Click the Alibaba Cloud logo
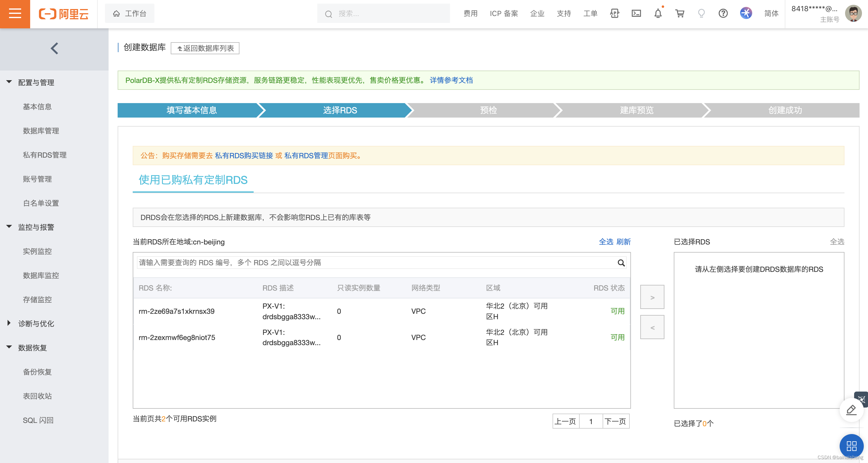 click(64, 14)
